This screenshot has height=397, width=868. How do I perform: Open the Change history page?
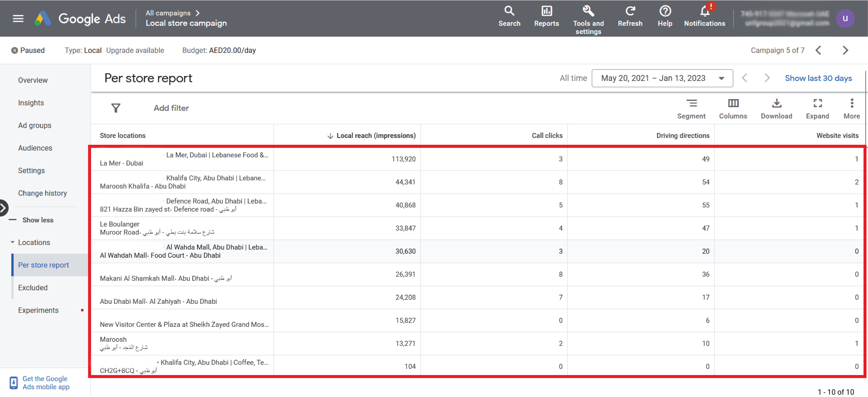click(x=42, y=193)
